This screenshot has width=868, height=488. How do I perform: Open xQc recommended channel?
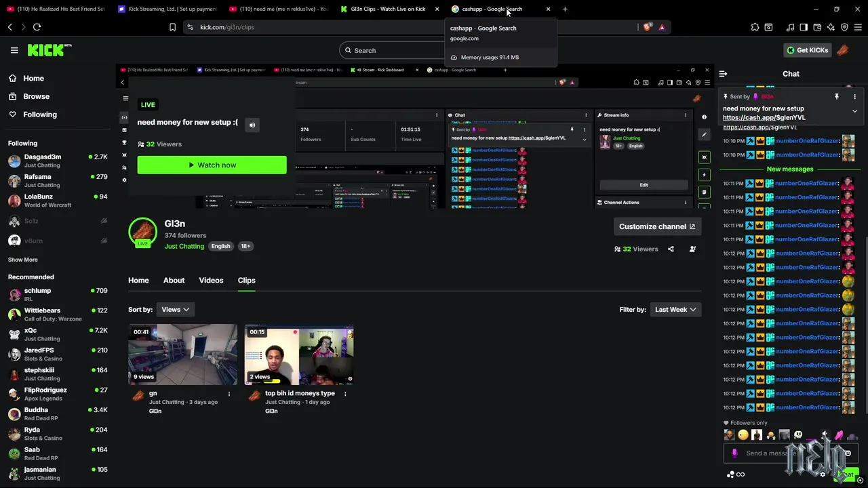pos(58,334)
